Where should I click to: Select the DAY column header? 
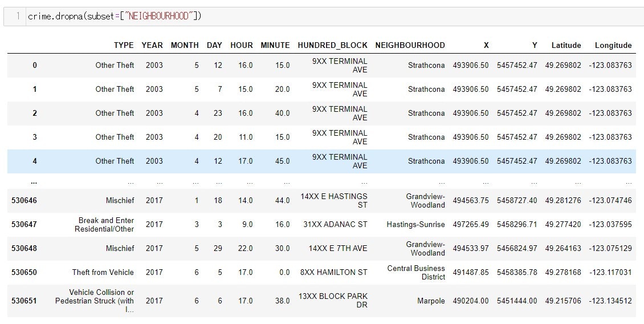coord(214,45)
